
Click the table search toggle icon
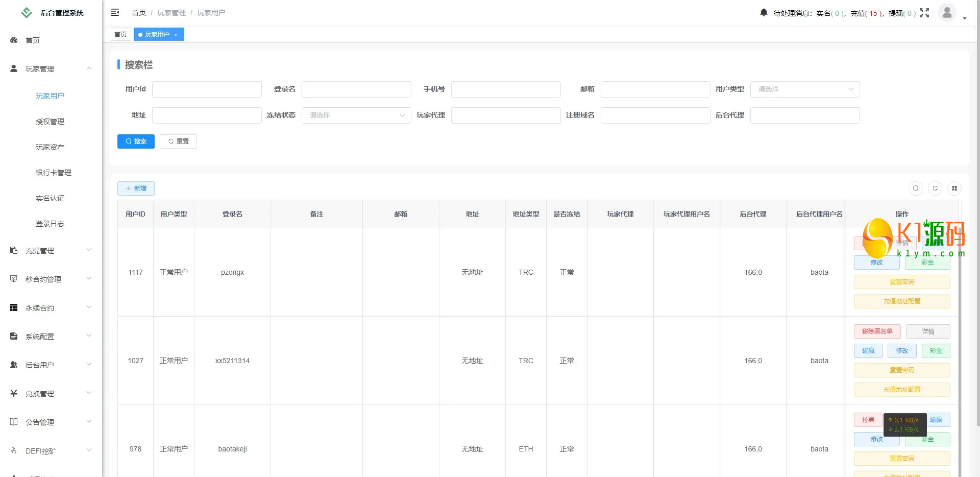(x=916, y=188)
